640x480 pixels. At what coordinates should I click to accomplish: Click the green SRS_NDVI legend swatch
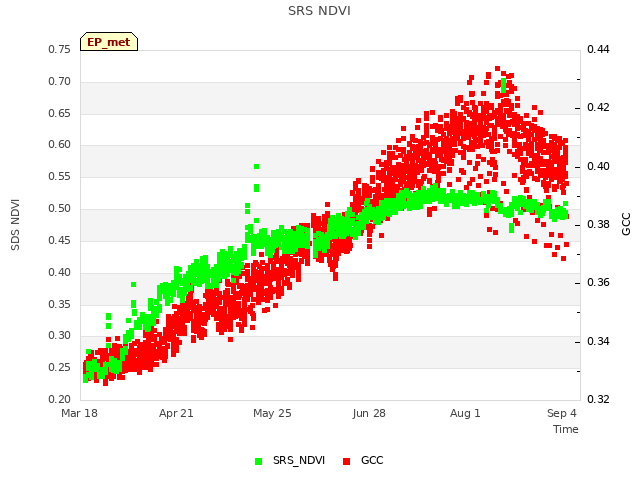(258, 461)
